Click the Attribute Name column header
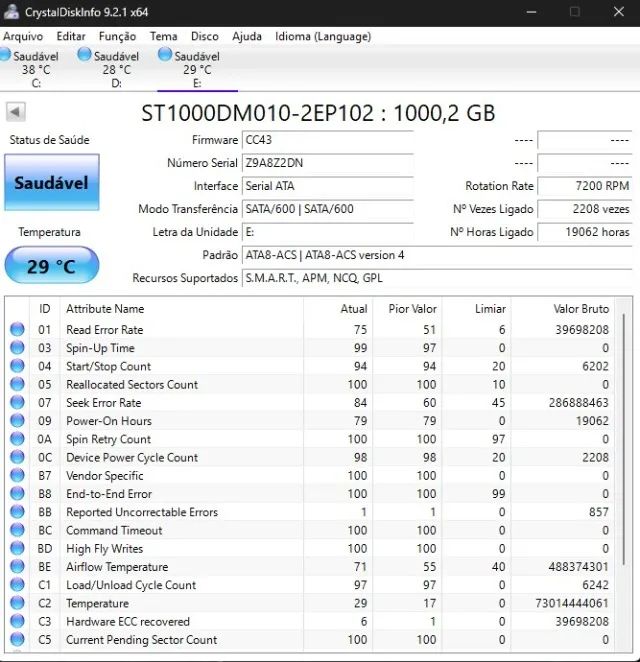 coord(182,309)
